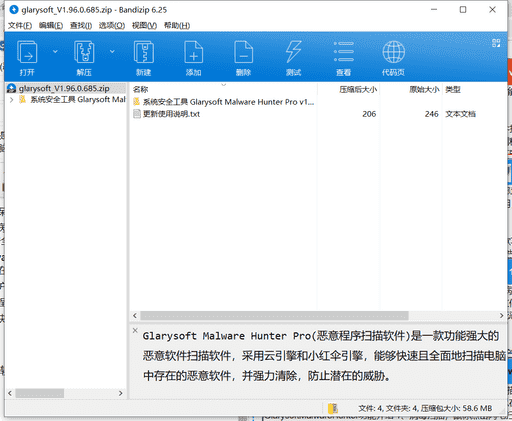The height and width of the screenshot is (421, 512).
Task: Click the Code page (代码页) globe icon
Action: [x=394, y=52]
